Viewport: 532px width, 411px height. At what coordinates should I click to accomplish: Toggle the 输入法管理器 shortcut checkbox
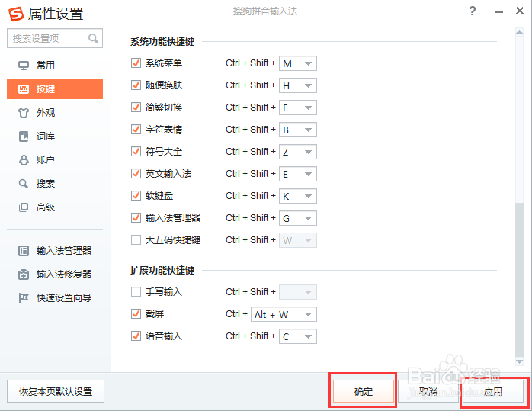pos(136,218)
